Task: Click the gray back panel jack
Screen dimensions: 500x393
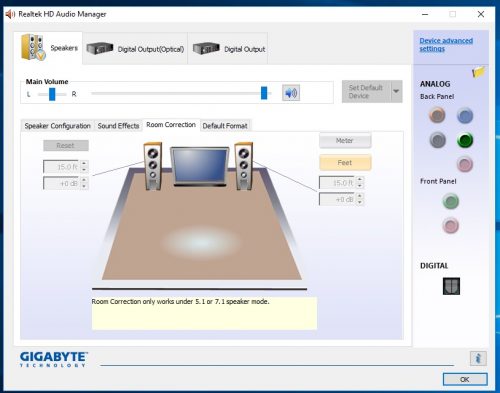Action: [x=437, y=140]
